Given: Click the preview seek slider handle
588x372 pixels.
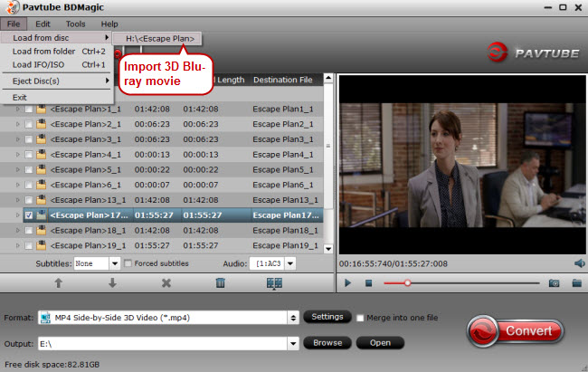Looking at the screenshot, I should [x=408, y=283].
